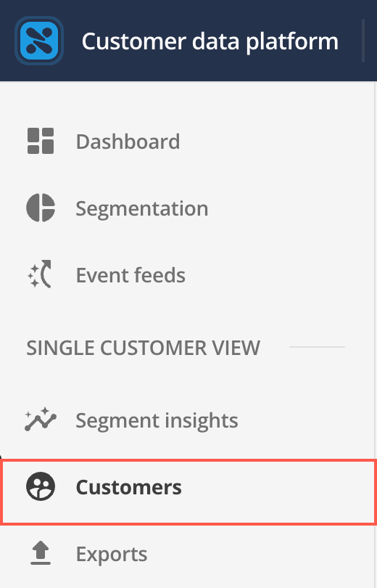Select the Exports upload arrow icon
Image resolution: width=377 pixels, height=588 pixels.
41,553
